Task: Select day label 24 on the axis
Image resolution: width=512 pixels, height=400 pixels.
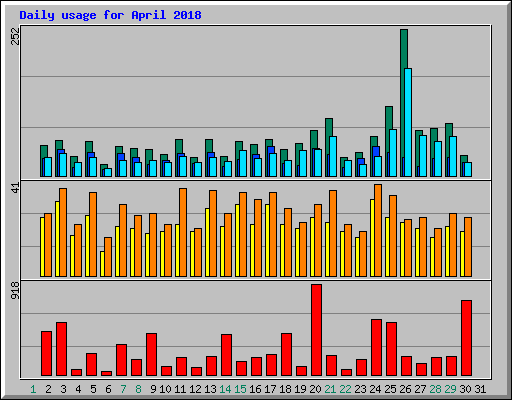Action: click(375, 389)
